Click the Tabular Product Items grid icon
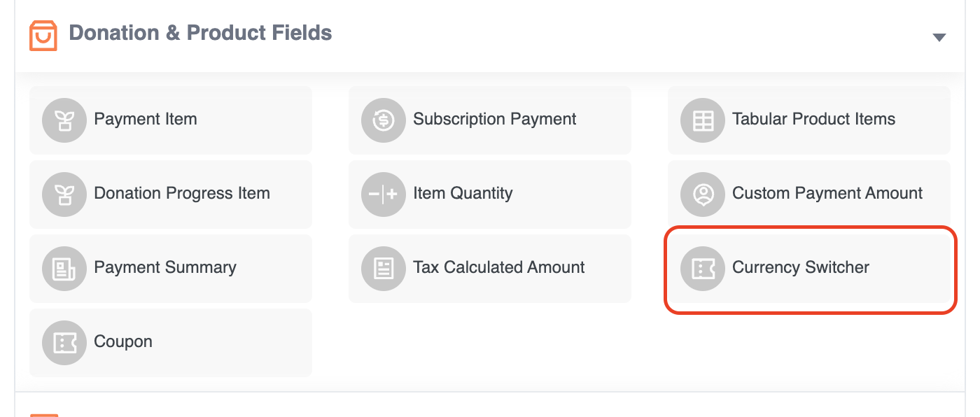 (x=702, y=120)
